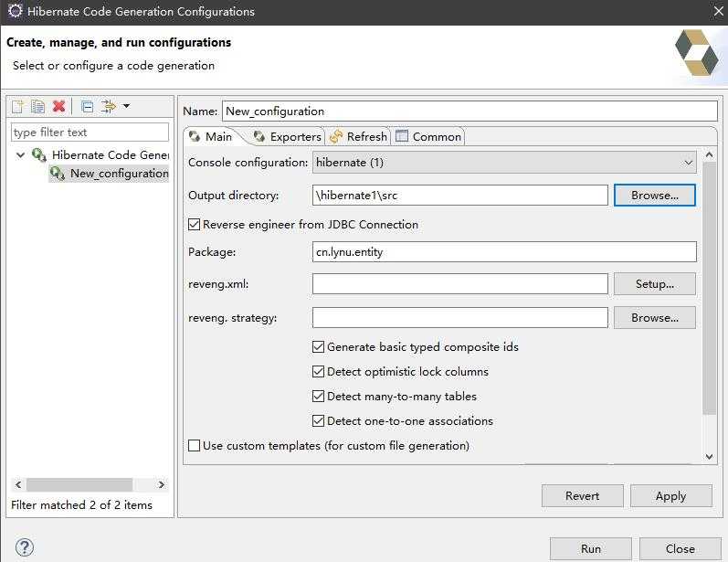Click the new launch configuration icon

17,106
